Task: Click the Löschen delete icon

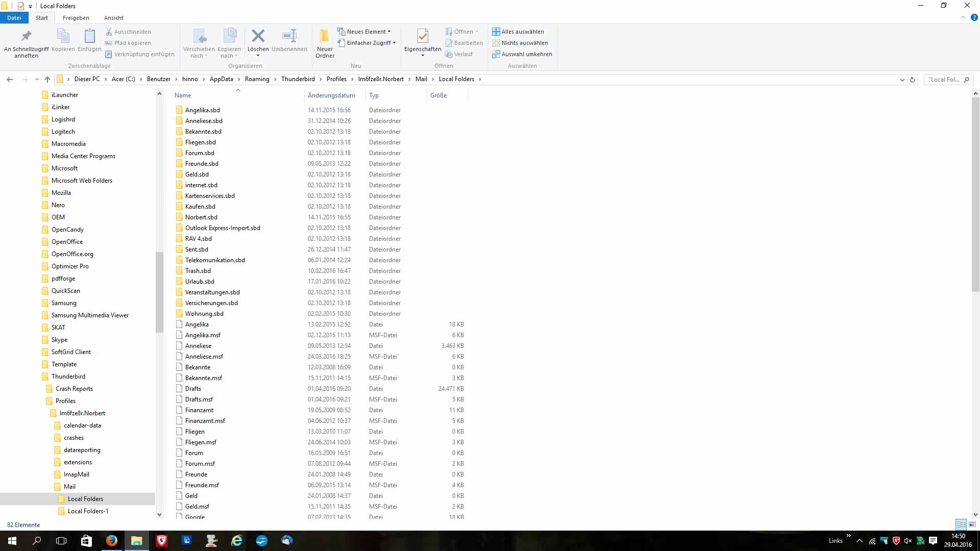Action: pos(258,37)
